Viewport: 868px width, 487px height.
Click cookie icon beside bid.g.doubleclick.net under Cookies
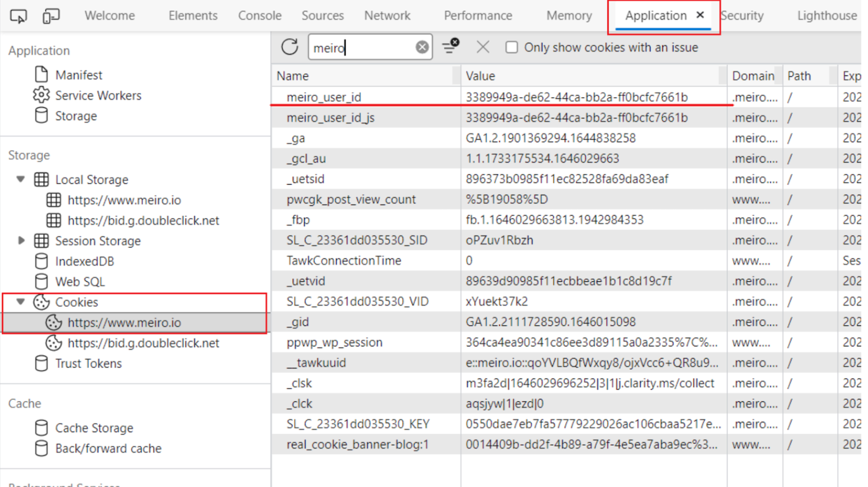coord(54,343)
